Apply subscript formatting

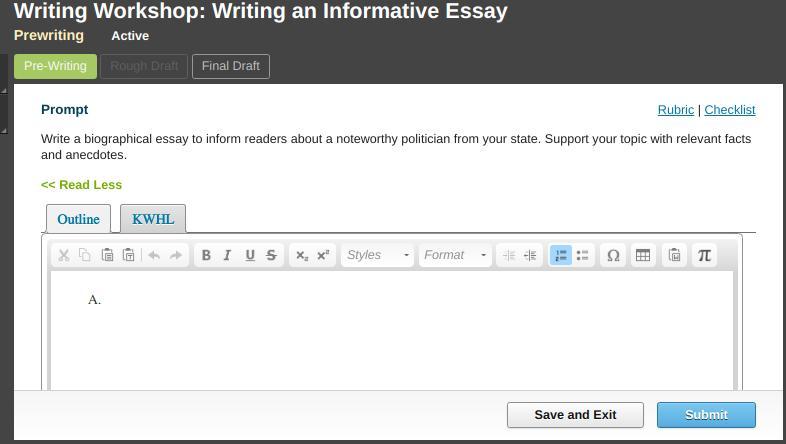click(x=302, y=255)
